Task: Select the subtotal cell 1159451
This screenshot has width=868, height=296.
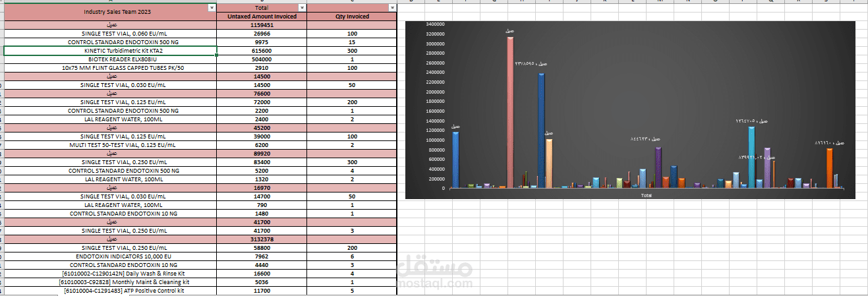Action: (262, 24)
